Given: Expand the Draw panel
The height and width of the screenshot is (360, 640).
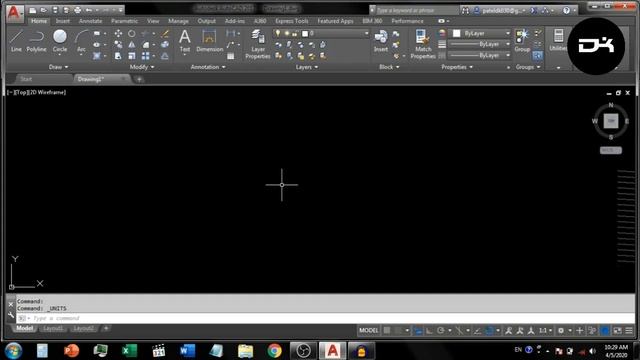Looking at the screenshot, I should pyautogui.click(x=58, y=67).
